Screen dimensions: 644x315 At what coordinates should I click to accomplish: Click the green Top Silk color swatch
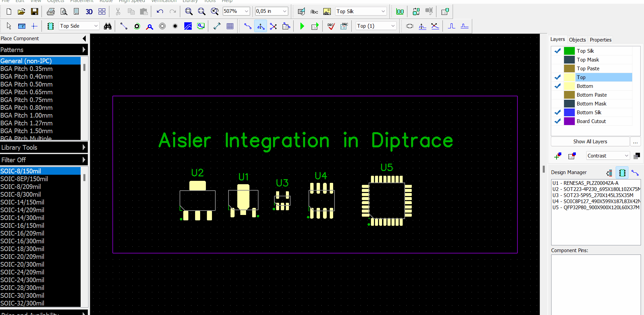tap(569, 51)
